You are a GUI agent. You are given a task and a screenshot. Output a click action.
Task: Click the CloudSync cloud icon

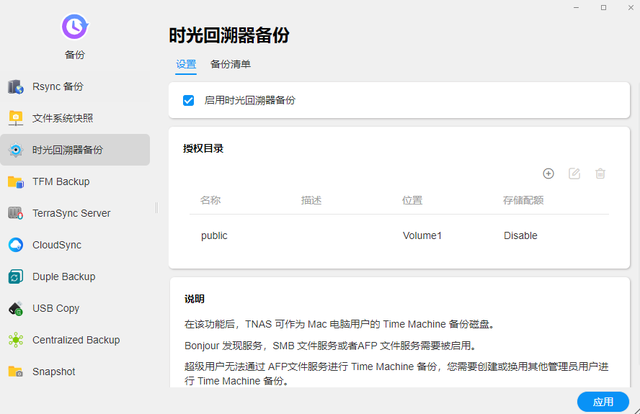pos(16,245)
